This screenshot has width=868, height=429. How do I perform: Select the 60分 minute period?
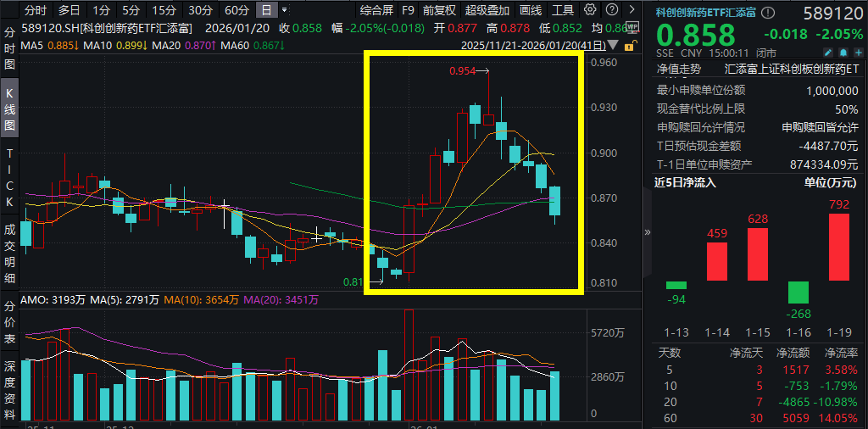[236, 11]
